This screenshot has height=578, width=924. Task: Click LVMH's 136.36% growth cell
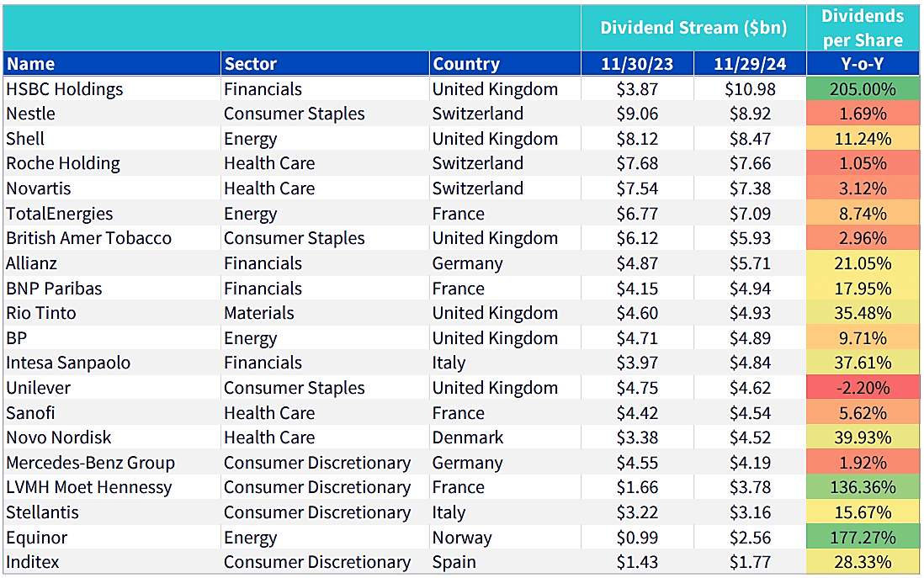(863, 487)
